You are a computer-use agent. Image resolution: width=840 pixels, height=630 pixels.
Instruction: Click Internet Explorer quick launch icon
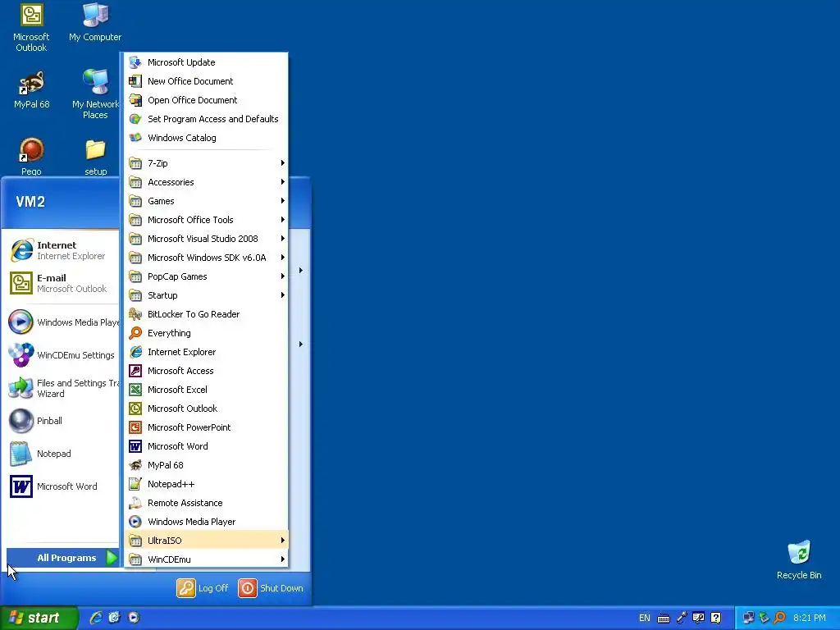(96, 618)
